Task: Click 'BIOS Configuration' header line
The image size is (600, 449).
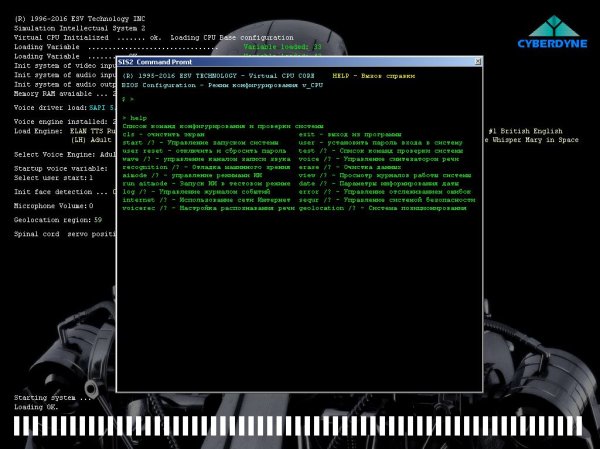Action: click(x=222, y=85)
